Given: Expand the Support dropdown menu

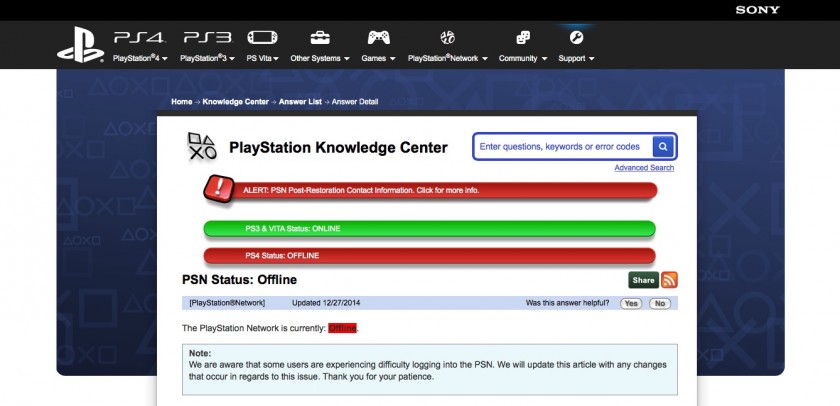Looking at the screenshot, I should click(576, 58).
